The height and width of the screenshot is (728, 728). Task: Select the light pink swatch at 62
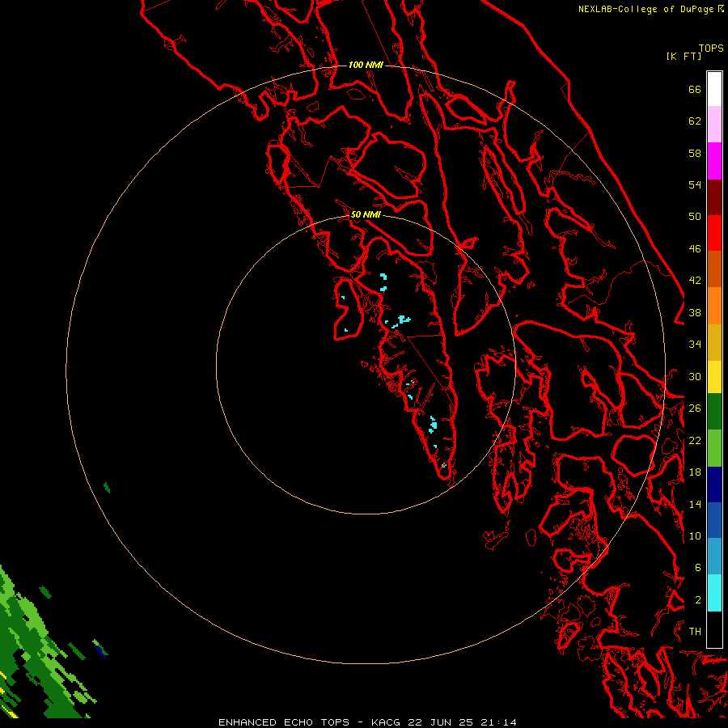click(714, 124)
